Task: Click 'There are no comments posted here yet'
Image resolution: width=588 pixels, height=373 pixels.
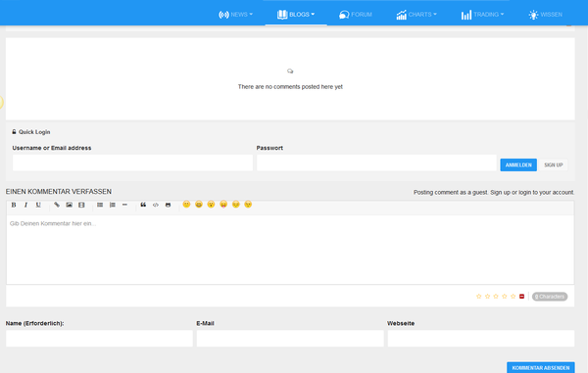Action: click(x=290, y=86)
